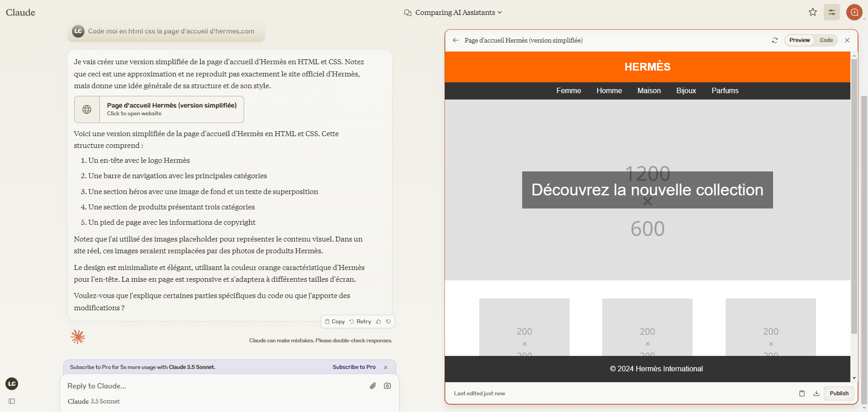Viewport: 868px width, 412px height.
Task: Click the globe icon on artifact card
Action: [87, 109]
